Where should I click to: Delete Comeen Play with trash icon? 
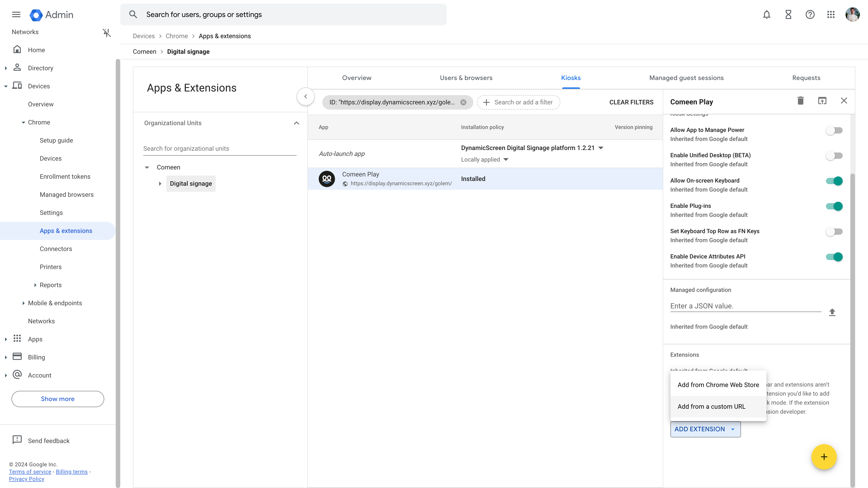click(801, 101)
